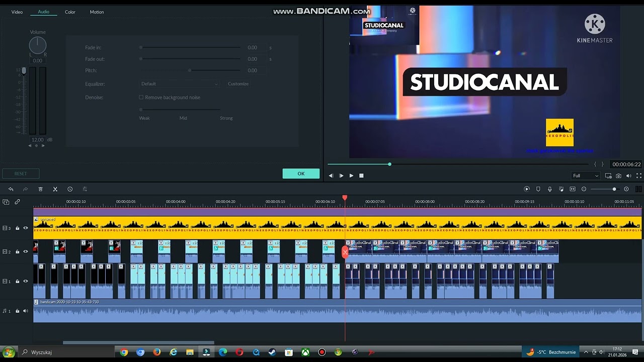Switch to the Motion tab

[97, 12]
